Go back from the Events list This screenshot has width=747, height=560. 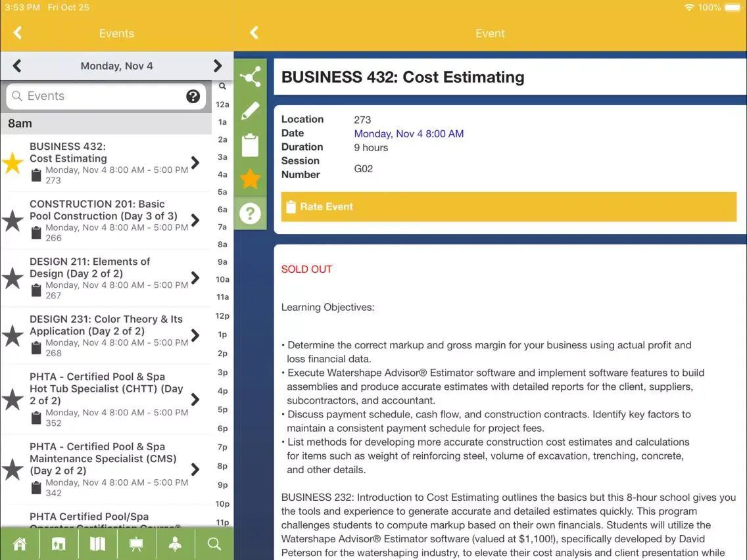click(x=18, y=33)
